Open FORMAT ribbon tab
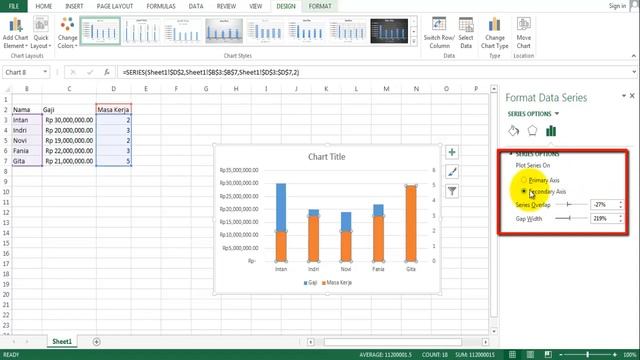 [320, 6]
